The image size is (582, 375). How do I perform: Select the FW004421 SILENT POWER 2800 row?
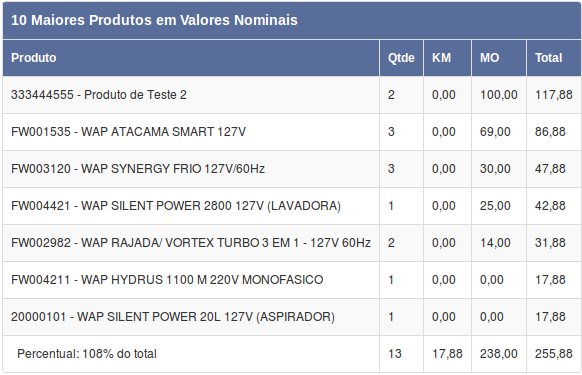292,206
